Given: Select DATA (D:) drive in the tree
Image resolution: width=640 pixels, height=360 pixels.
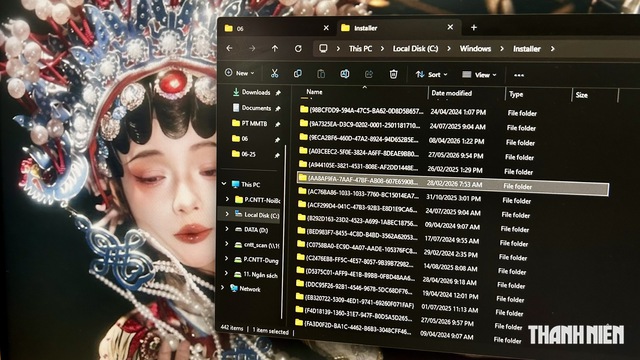Looking at the screenshot, I should tap(251, 230).
